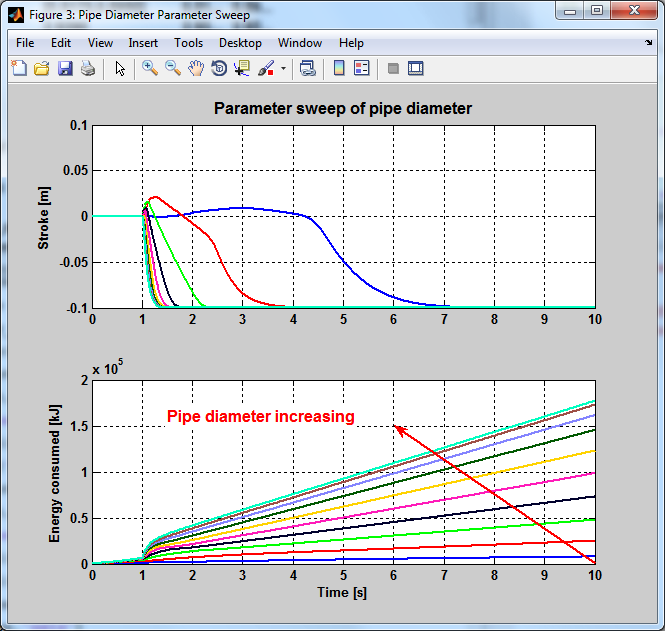The width and height of the screenshot is (665, 631).
Task: Open the Insert menu
Action: pos(143,43)
